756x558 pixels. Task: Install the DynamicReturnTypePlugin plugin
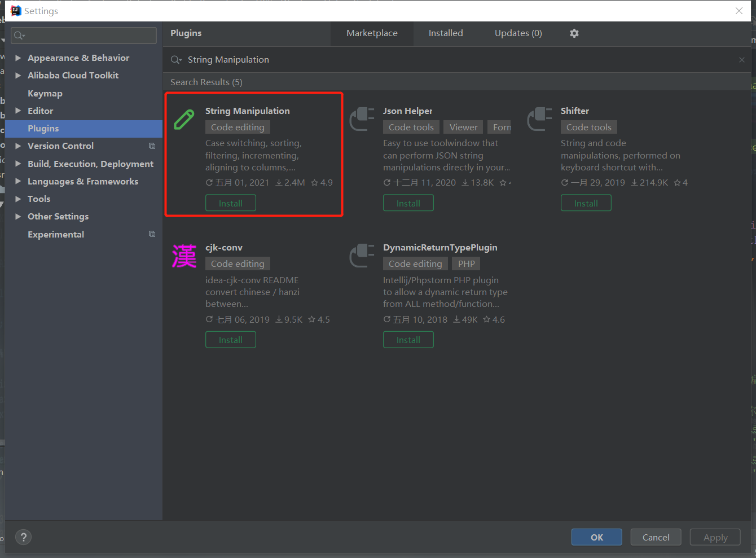click(408, 340)
